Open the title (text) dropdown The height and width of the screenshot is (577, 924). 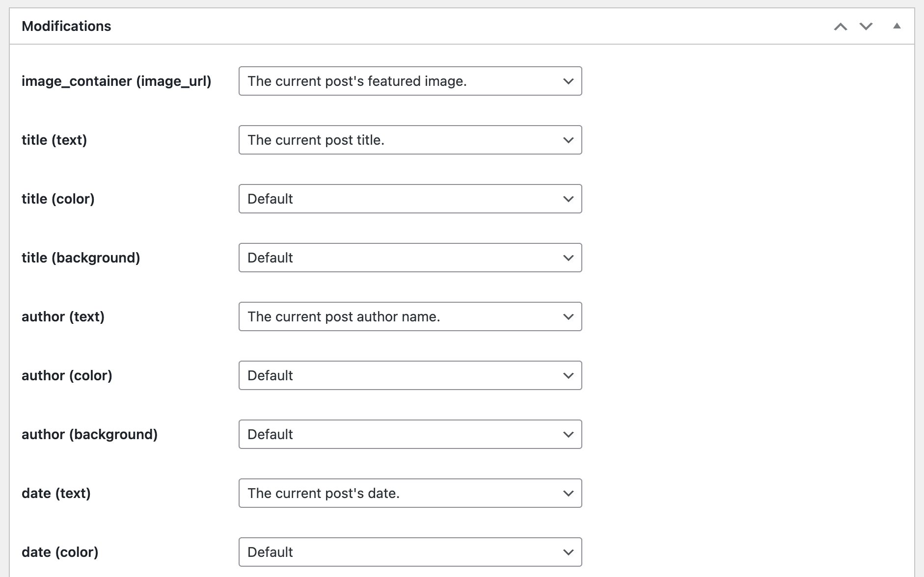pyautogui.click(x=410, y=140)
